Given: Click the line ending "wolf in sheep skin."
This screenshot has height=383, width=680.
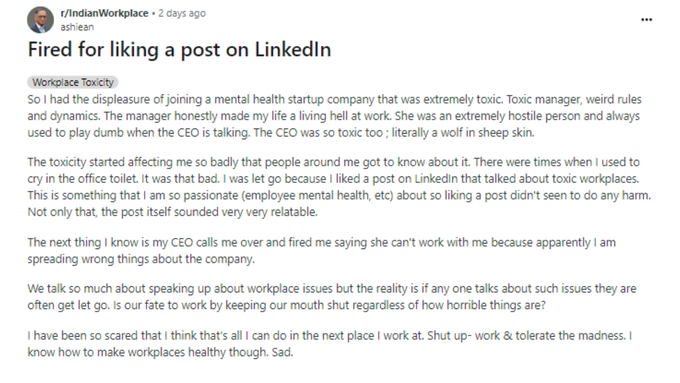Looking at the screenshot, I should tap(281, 132).
